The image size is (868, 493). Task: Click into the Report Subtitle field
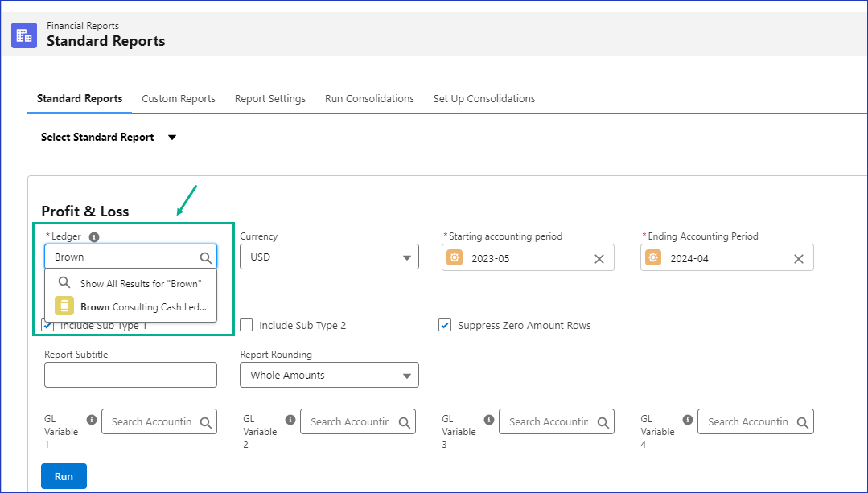pos(130,375)
